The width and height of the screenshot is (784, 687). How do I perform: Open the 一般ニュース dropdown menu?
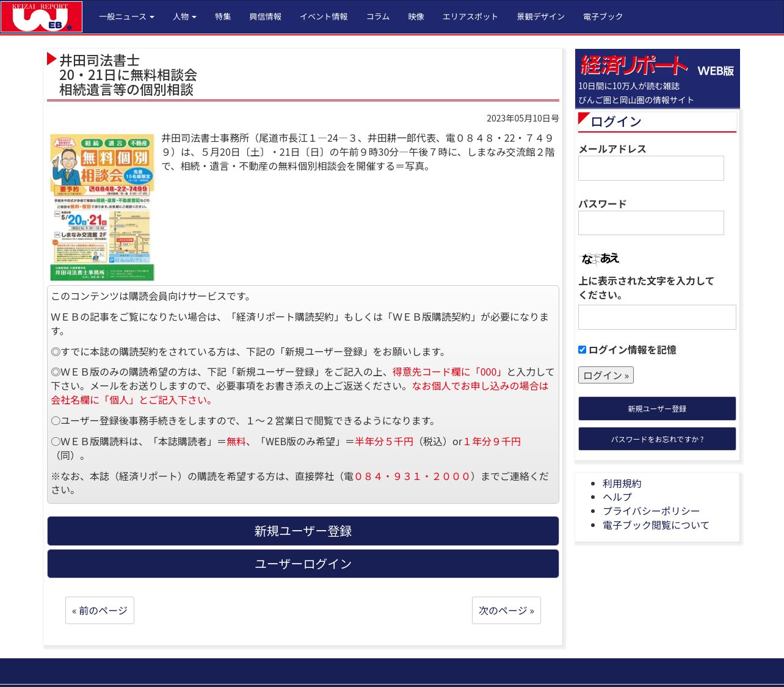126,16
